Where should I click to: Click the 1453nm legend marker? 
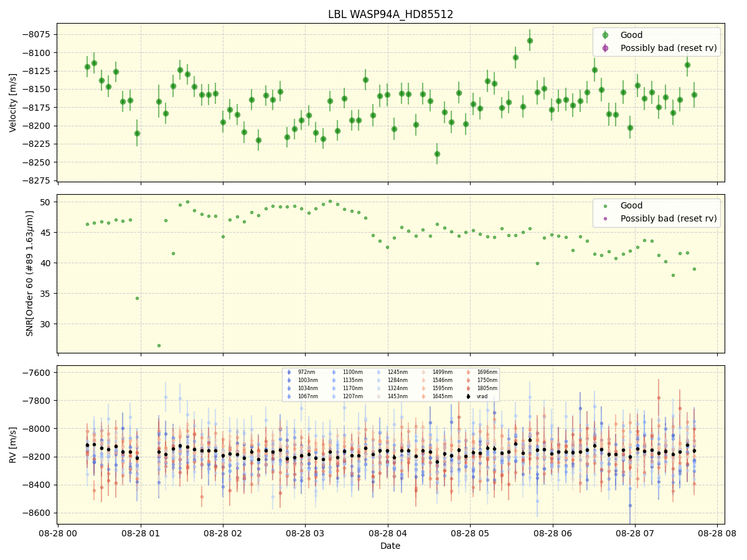[x=378, y=396]
